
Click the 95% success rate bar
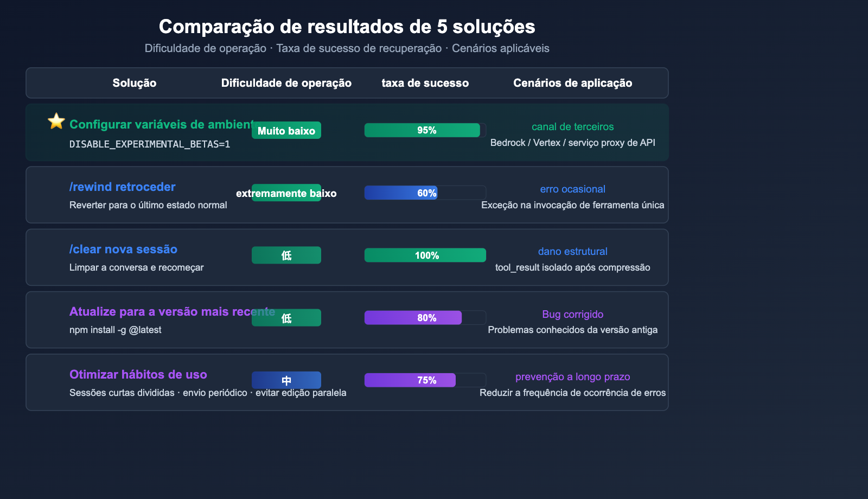click(423, 130)
